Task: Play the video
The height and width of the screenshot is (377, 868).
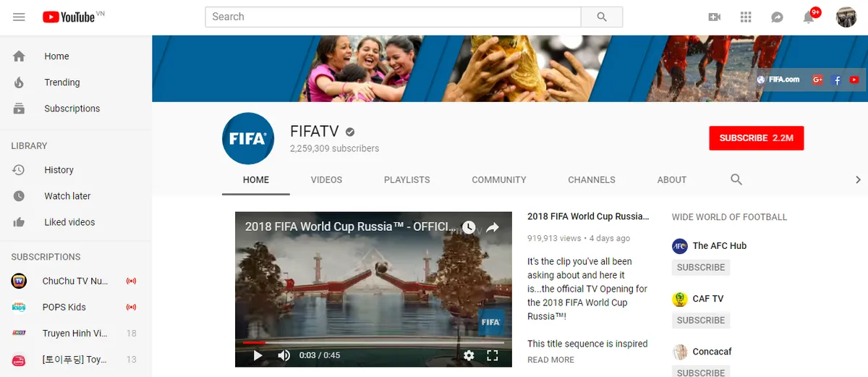Action: 258,355
